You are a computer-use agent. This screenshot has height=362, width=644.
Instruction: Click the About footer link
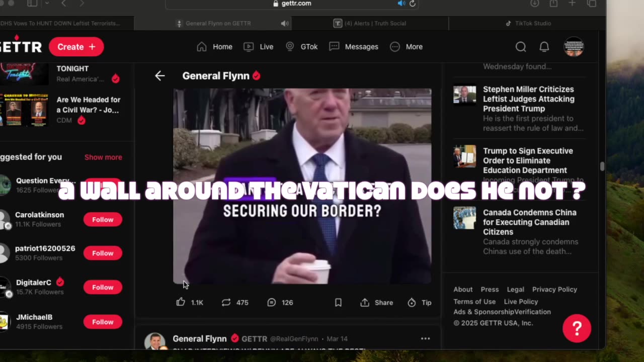click(x=463, y=290)
